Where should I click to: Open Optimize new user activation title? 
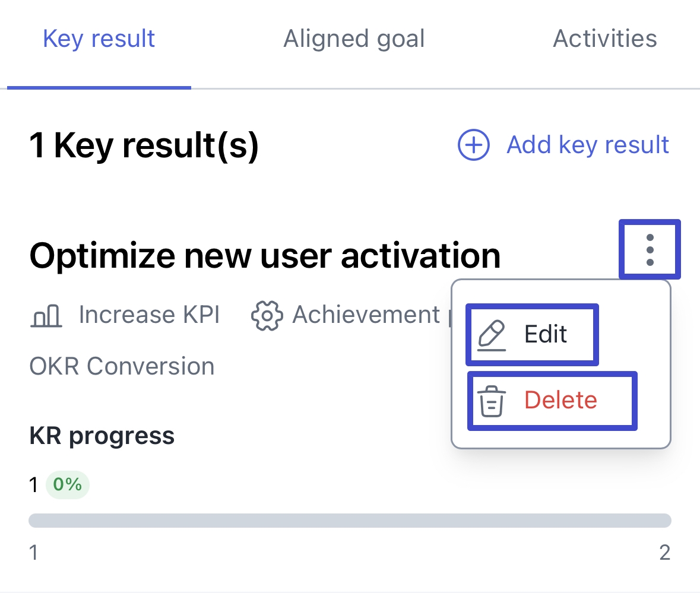coord(265,256)
